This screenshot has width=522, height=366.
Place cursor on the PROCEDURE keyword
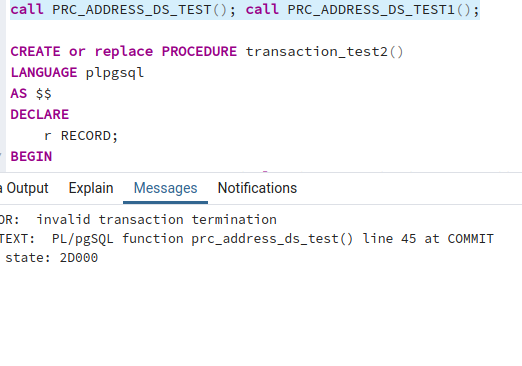pyautogui.click(x=199, y=52)
